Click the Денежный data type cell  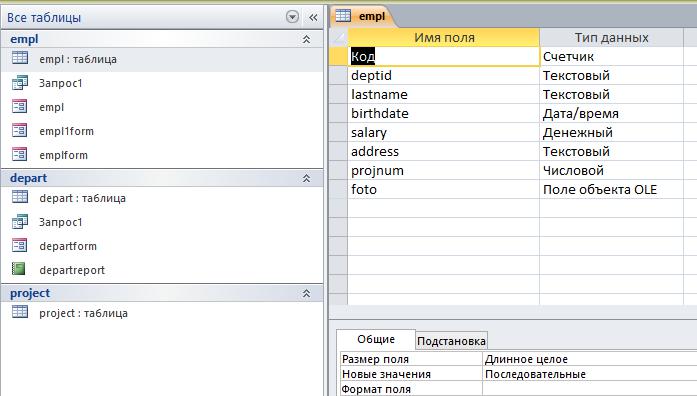pos(612,132)
